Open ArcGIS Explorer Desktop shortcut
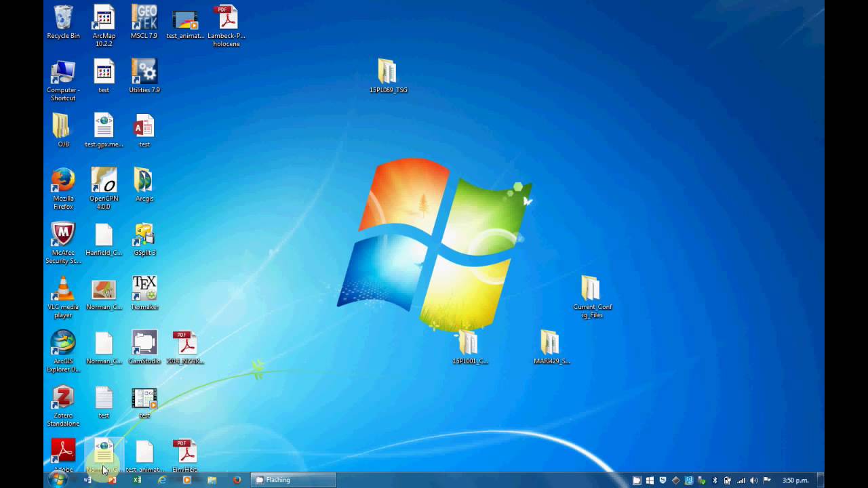Image resolution: width=868 pixels, height=488 pixels. 63,352
